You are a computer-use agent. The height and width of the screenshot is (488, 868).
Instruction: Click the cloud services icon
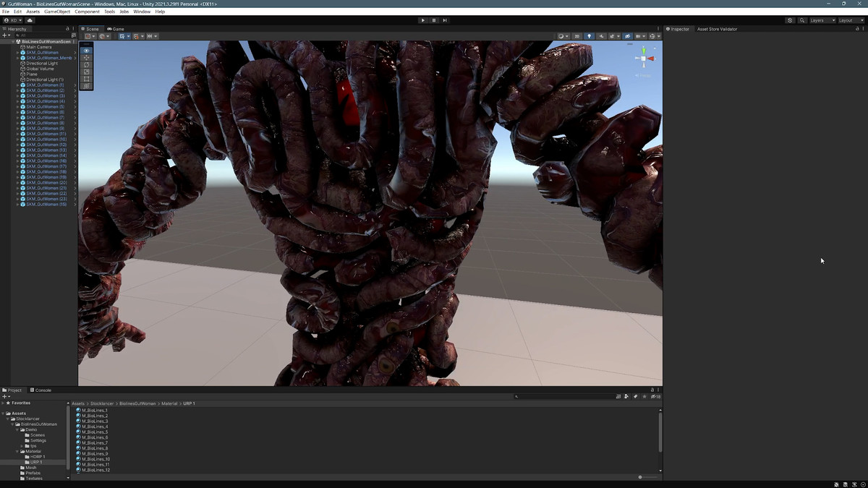[30, 20]
